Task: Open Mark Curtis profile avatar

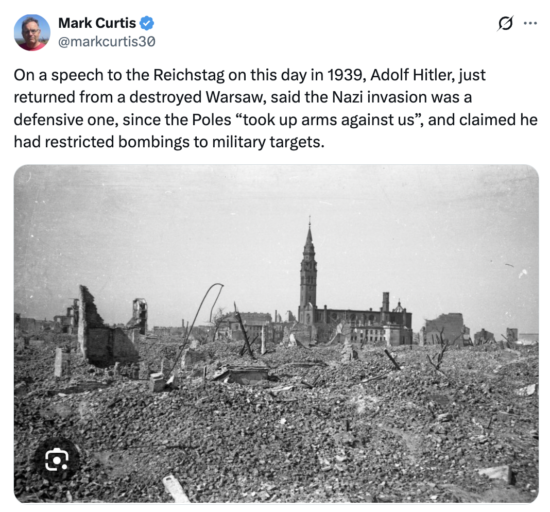Action: coord(32,32)
